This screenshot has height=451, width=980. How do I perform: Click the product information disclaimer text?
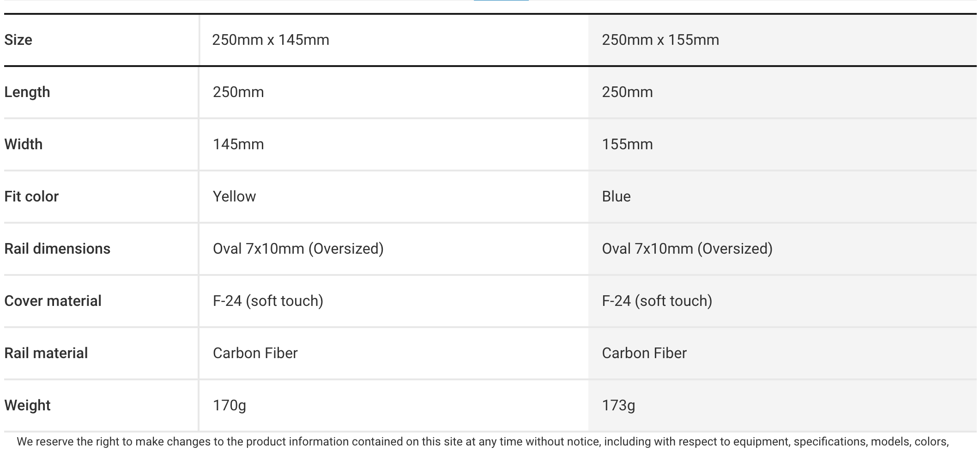coord(483,442)
